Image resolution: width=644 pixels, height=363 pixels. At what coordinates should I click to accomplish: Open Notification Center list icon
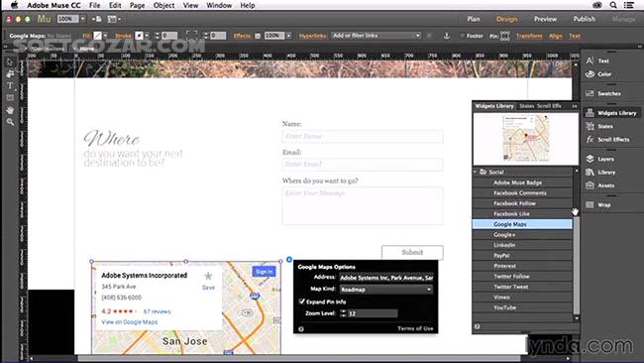(x=629, y=5)
